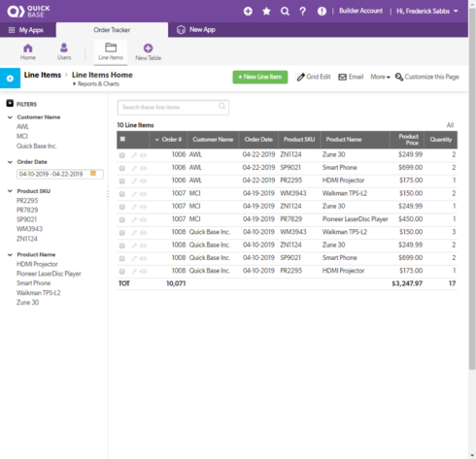Click the My Apps grid icon
476x459 pixels.
tap(12, 30)
